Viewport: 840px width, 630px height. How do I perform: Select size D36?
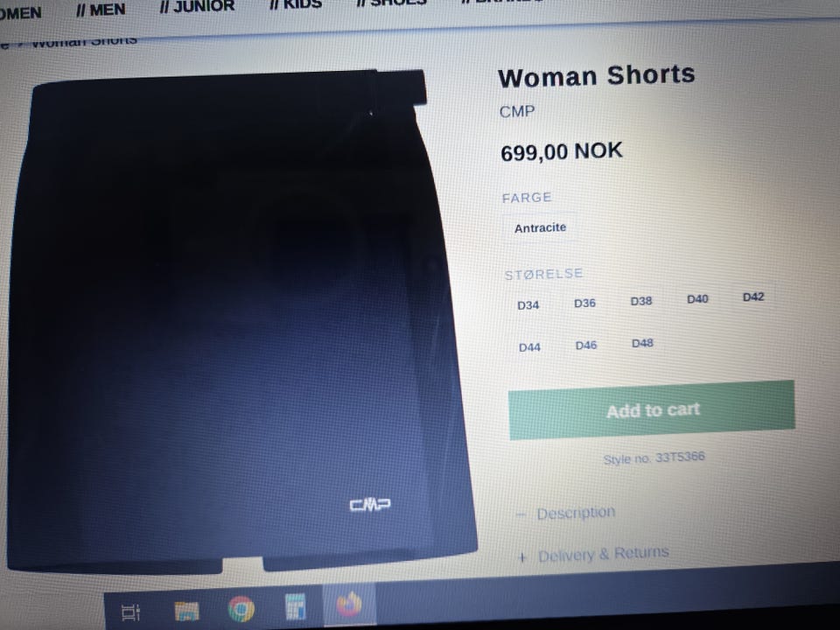click(x=585, y=304)
